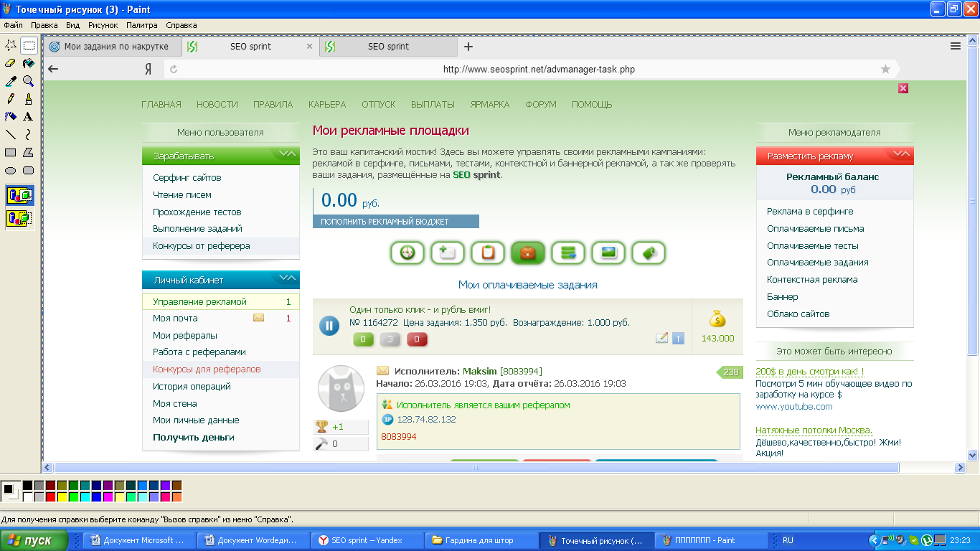Choose the Brush tool
Image resolution: width=980 pixels, height=551 pixels.
(29, 99)
